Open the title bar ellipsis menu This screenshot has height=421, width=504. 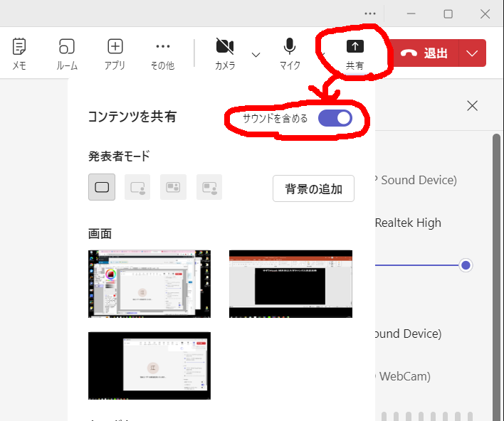[369, 14]
